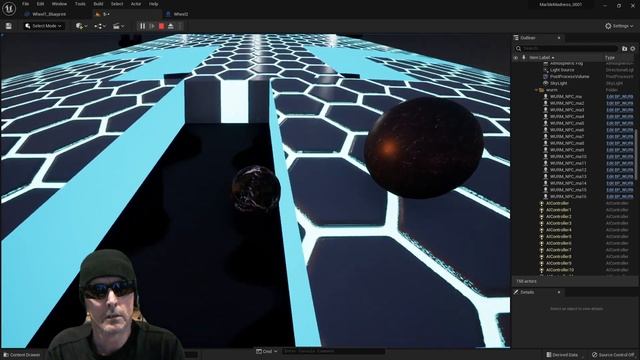Open the Help menu
Viewport: 640px width, 360px height.
153,4
